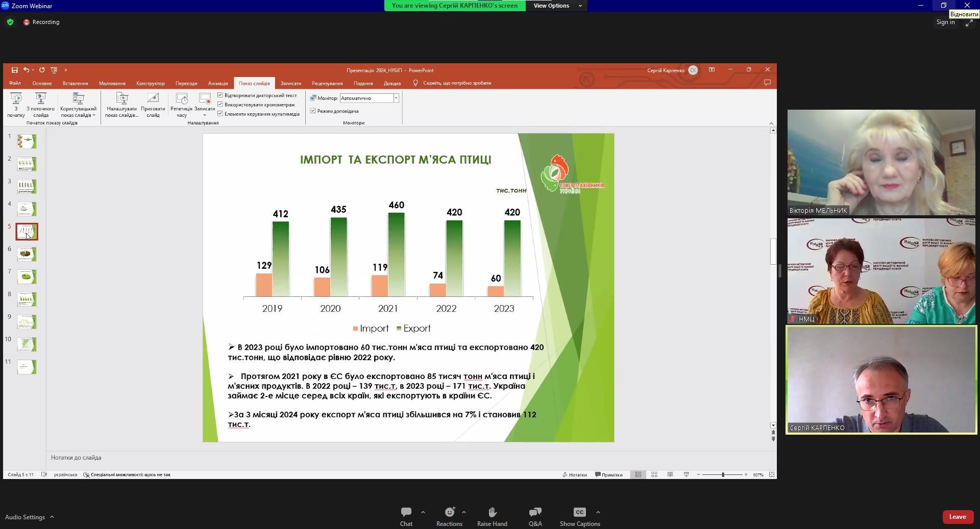
Task: Click zoom out minus in status bar
Action: [698, 474]
